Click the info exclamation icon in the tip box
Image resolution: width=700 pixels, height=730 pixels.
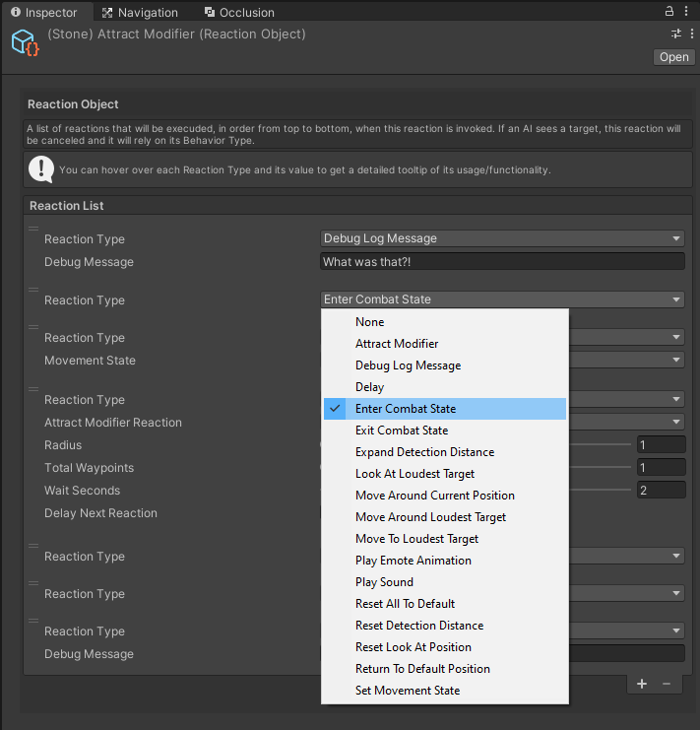(x=41, y=169)
